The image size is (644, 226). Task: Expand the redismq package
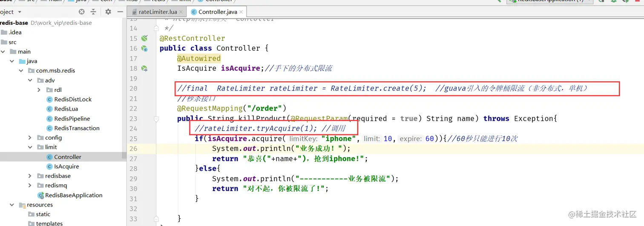(x=30, y=186)
